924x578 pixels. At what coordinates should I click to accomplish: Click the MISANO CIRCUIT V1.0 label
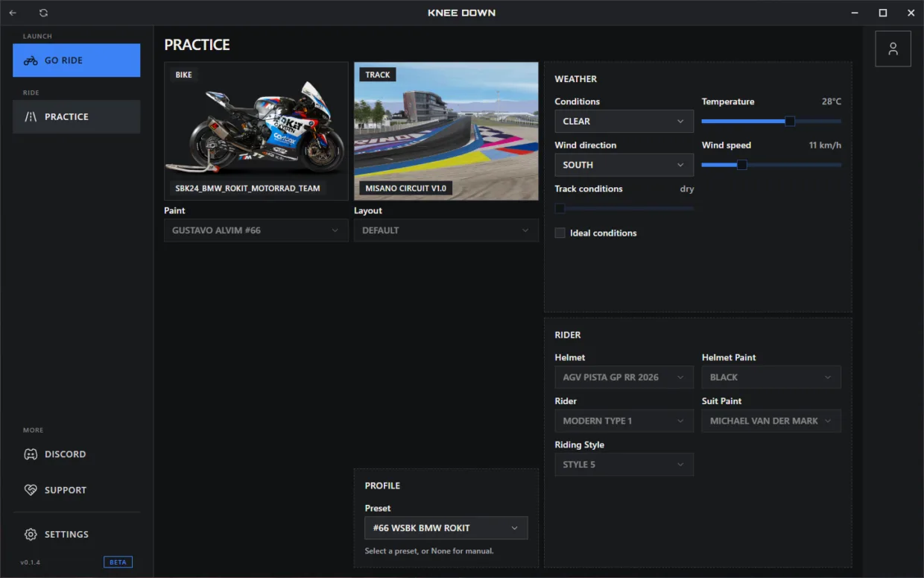405,189
